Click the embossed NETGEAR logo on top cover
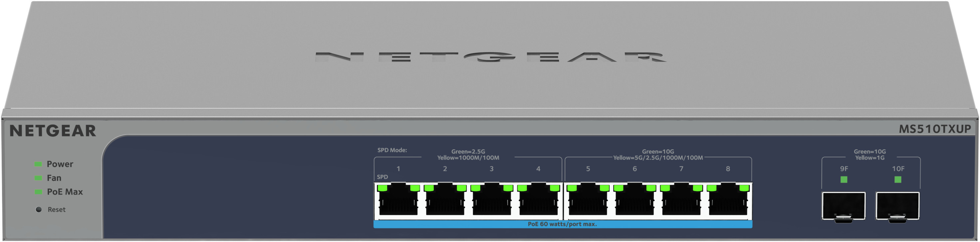The height and width of the screenshot is (242, 980). click(490, 57)
